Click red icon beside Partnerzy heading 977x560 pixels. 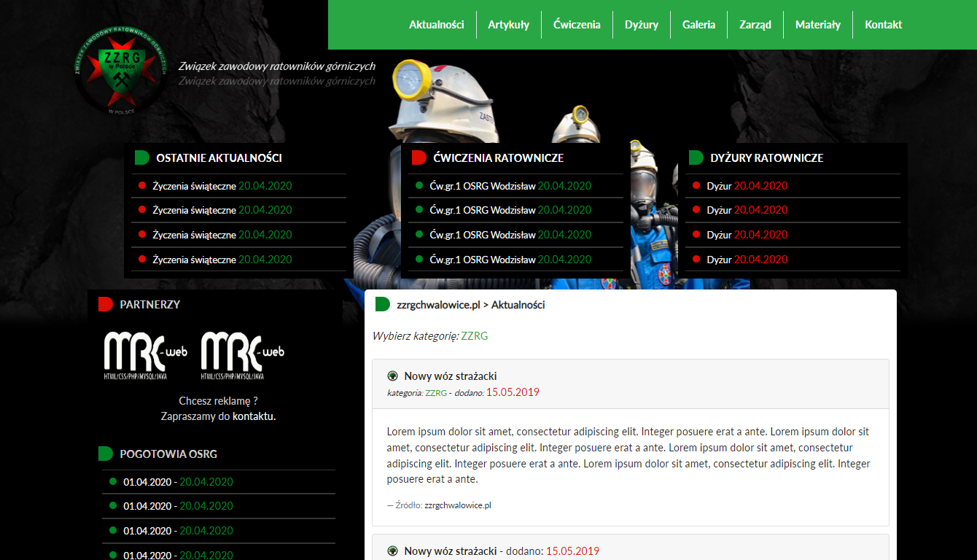coord(105,304)
